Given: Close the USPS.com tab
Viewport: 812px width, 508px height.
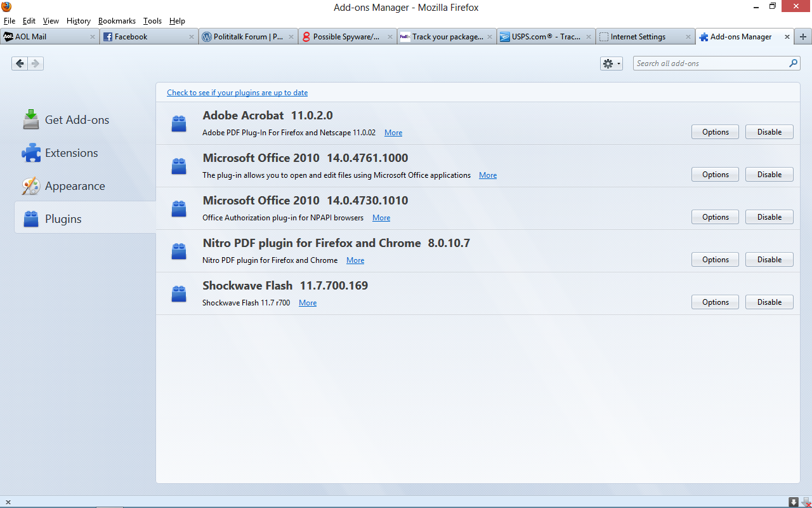Looking at the screenshot, I should [589, 37].
